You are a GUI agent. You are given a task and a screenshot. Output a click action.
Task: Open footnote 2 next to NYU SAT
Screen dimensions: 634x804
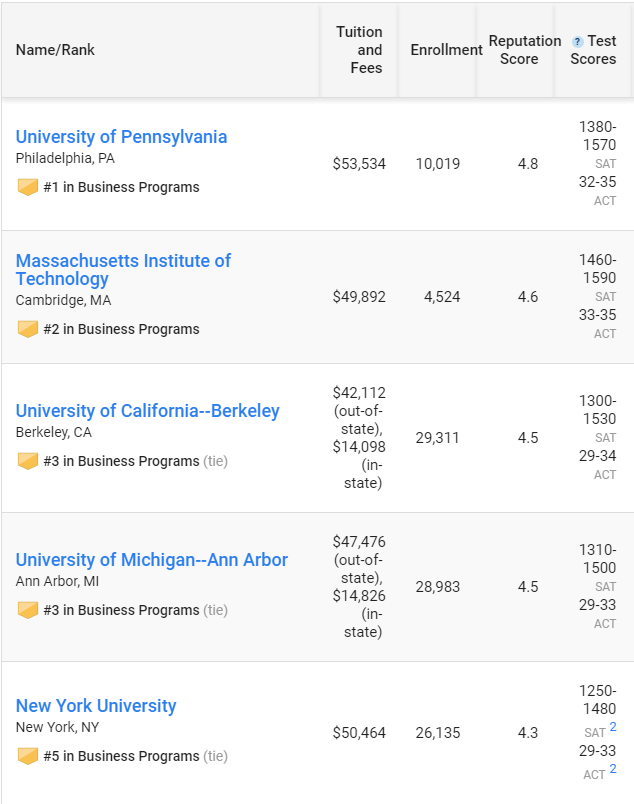613,727
